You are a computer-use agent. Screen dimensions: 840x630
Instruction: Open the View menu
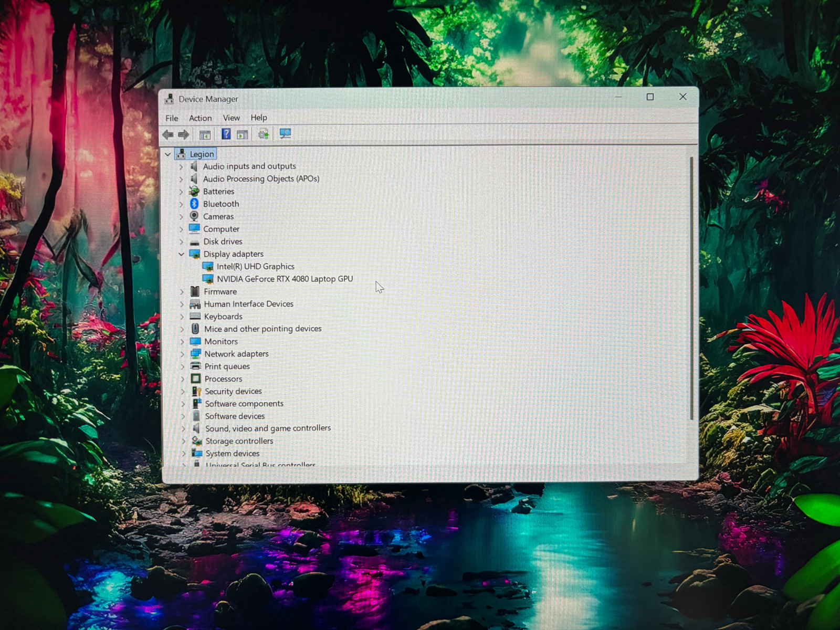click(x=231, y=118)
